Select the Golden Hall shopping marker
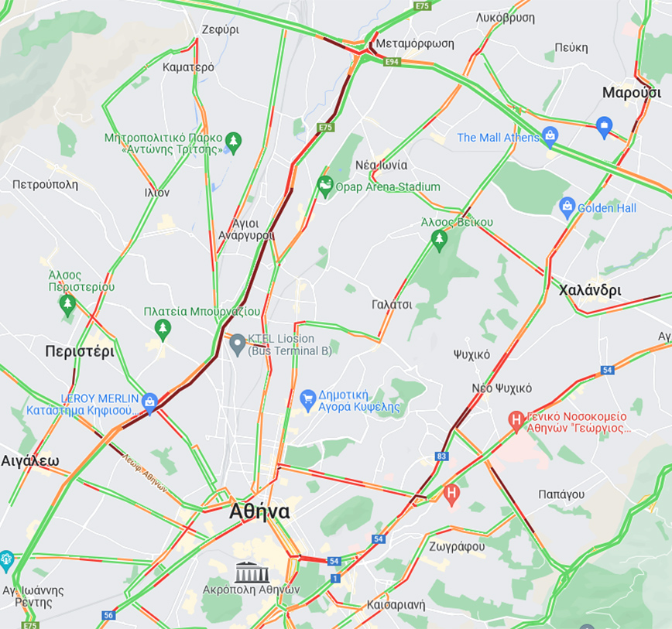The height and width of the screenshot is (629, 672). [567, 207]
